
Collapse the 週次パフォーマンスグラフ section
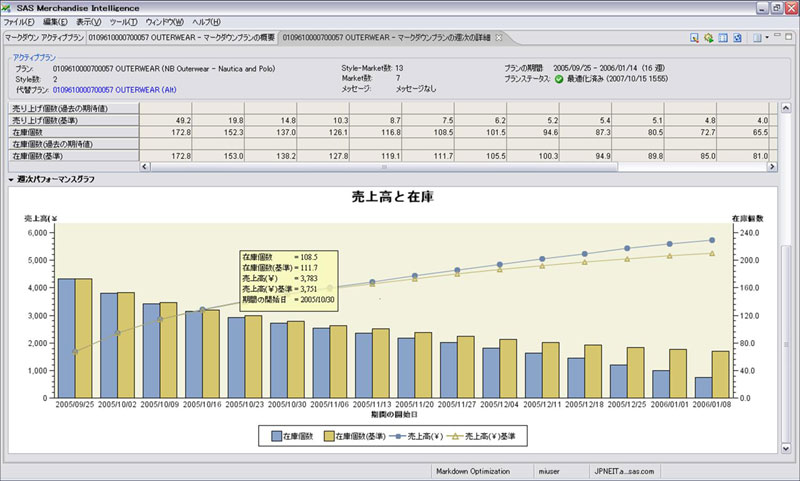pos(11,179)
